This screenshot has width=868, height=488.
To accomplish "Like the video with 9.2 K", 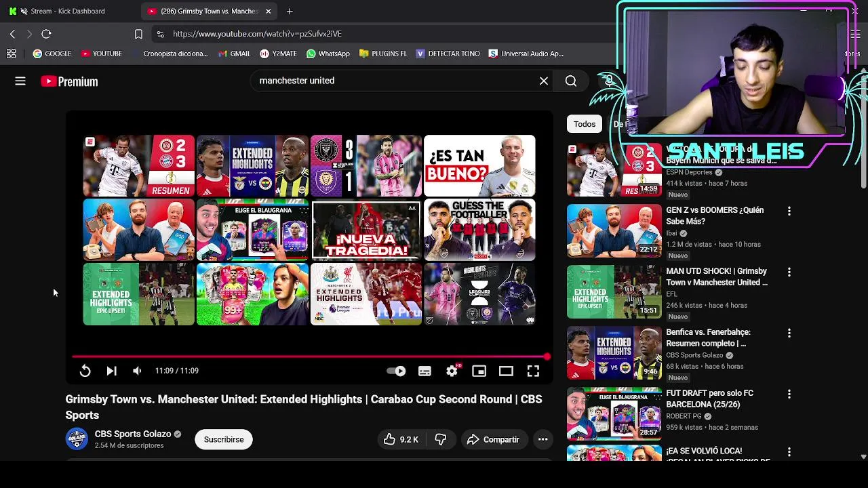I will click(x=401, y=439).
